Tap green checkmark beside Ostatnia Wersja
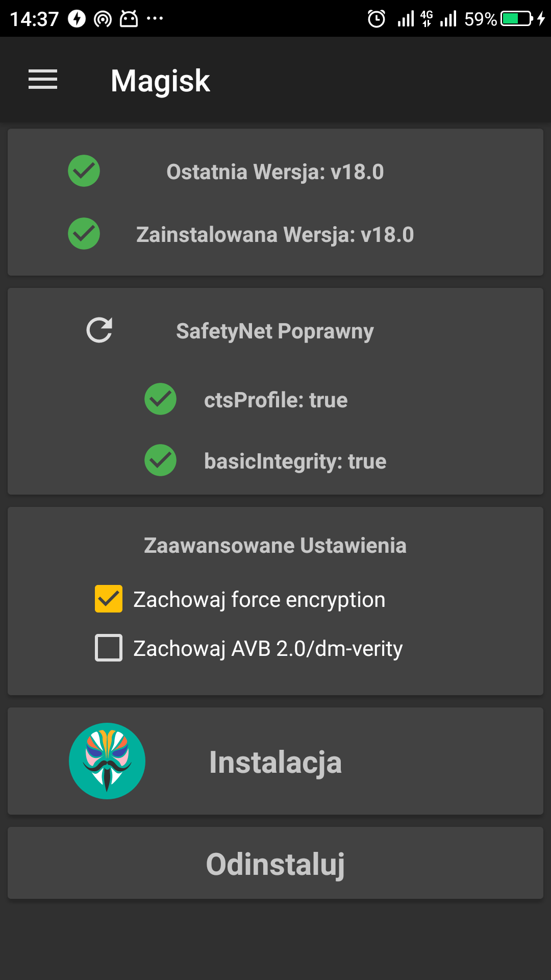The height and width of the screenshot is (980, 551). [84, 171]
